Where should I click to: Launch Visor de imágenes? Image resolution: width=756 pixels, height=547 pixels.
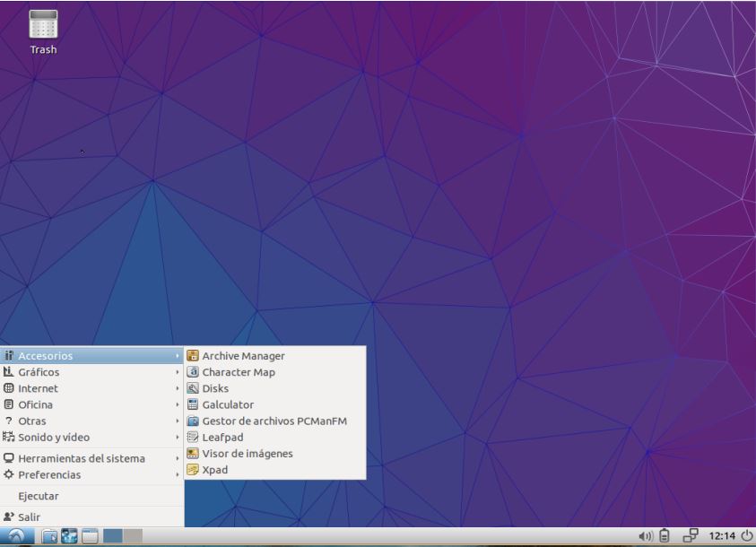point(247,454)
